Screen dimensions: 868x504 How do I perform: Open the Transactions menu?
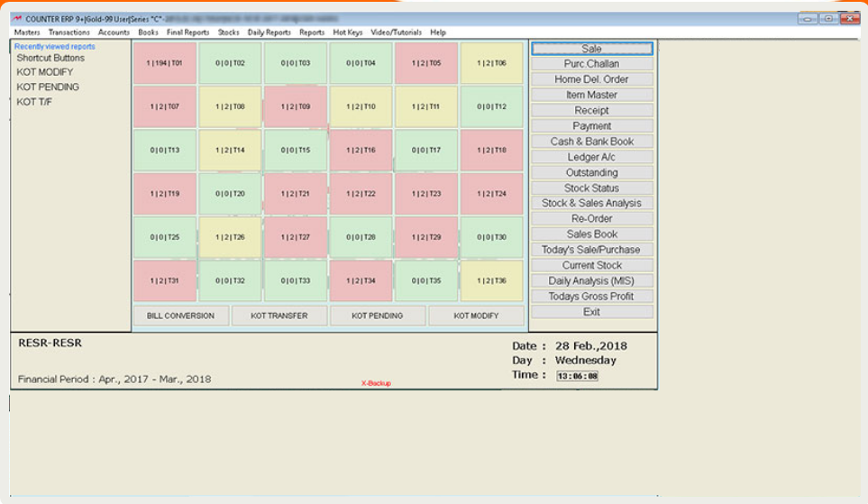(69, 32)
